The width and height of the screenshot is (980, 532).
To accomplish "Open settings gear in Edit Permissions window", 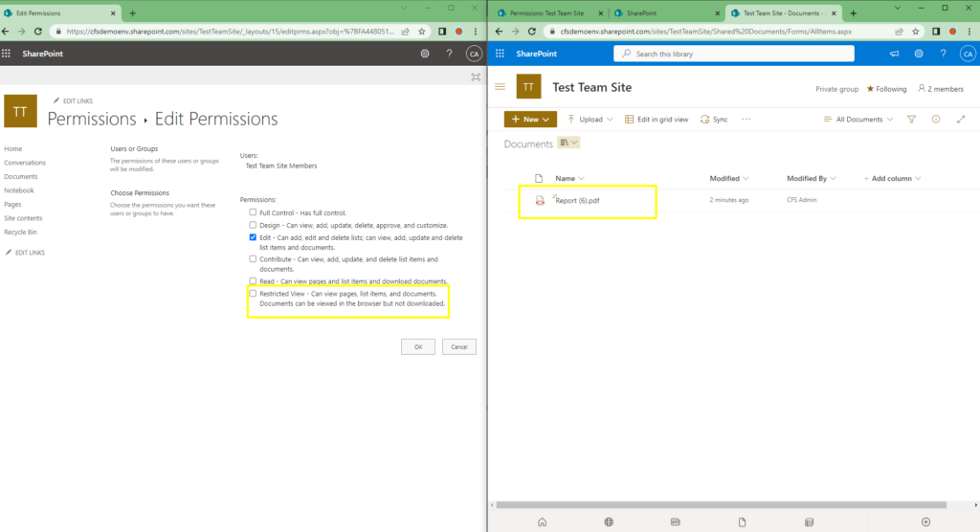I will click(x=425, y=54).
